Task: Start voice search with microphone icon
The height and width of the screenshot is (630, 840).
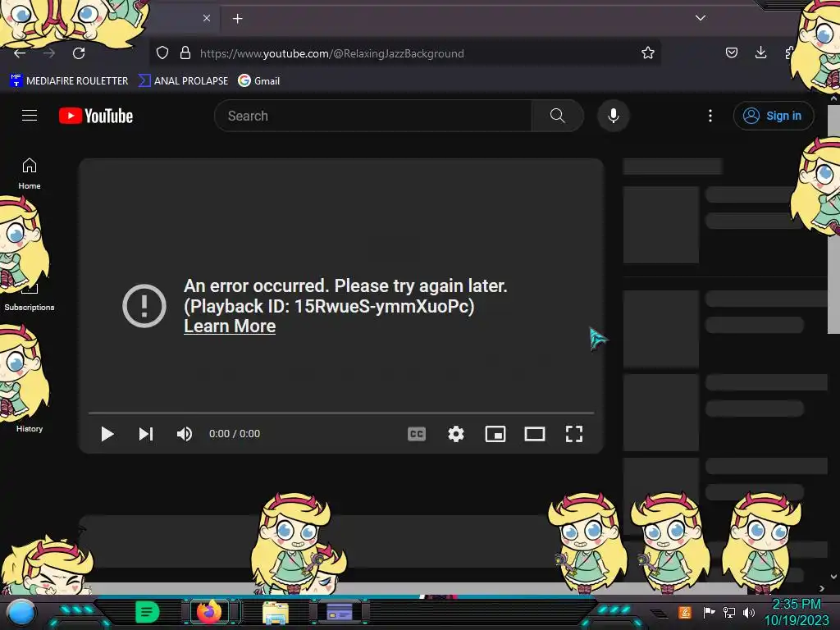Action: point(614,116)
